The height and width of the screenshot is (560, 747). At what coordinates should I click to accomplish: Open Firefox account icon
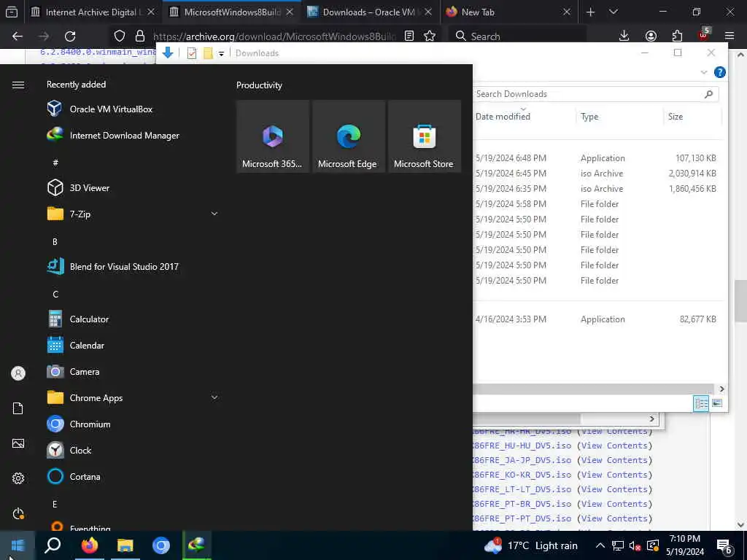pos(651,36)
